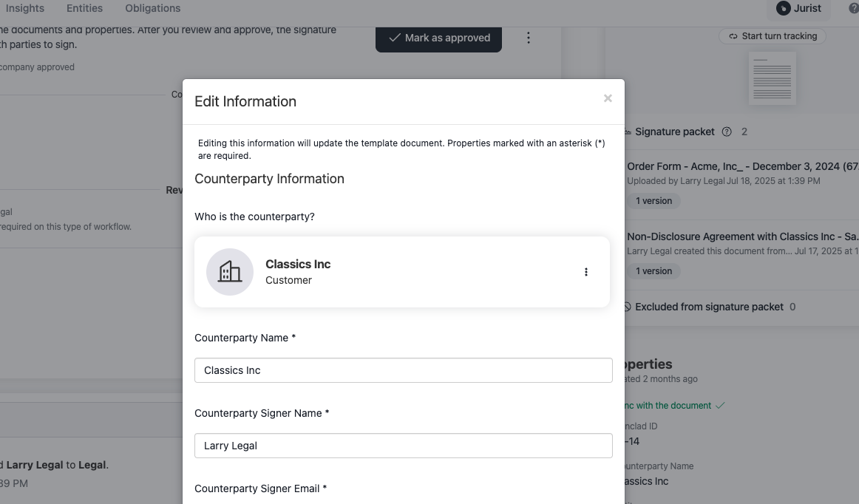859x504 pixels.
Task: Focus the Counterparty Signer Name field
Action: [404, 446]
